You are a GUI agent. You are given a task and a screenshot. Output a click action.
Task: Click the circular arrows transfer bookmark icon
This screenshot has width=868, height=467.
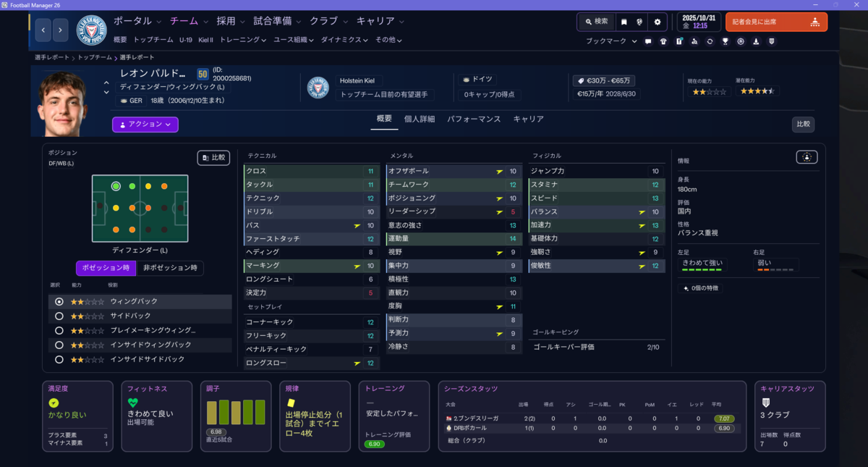tap(710, 41)
